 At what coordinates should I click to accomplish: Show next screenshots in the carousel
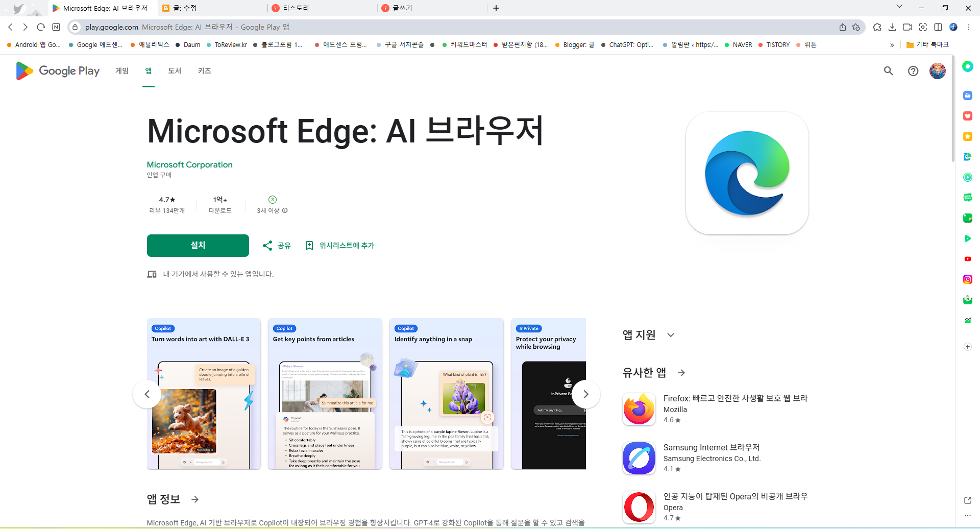(x=586, y=394)
